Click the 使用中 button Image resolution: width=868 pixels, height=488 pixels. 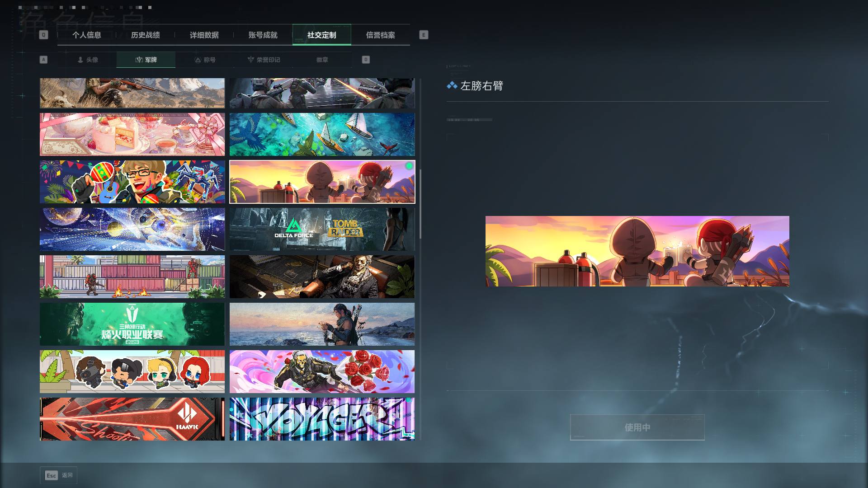pos(637,427)
